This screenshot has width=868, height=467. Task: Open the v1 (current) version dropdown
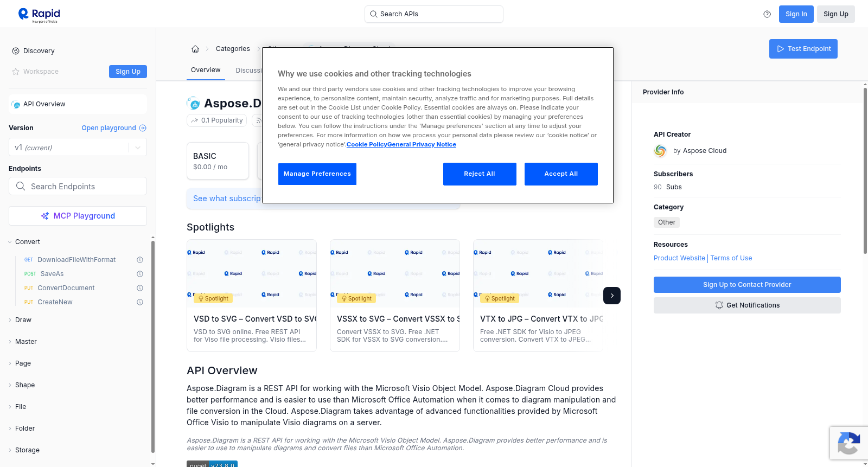(x=78, y=148)
